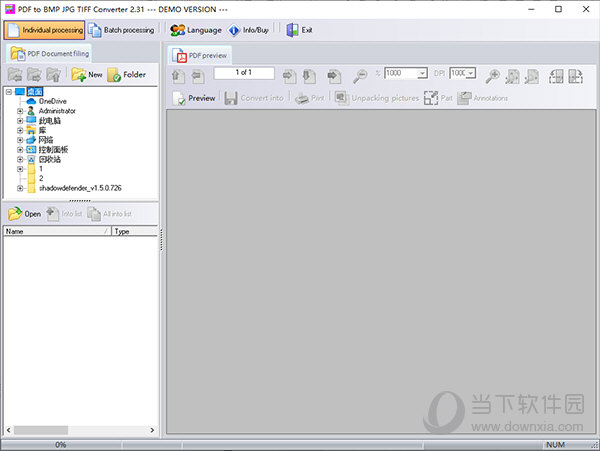Expand the shadowdefender_v1.5.0.726 node
The height and width of the screenshot is (451, 600).
pyautogui.click(x=20, y=188)
